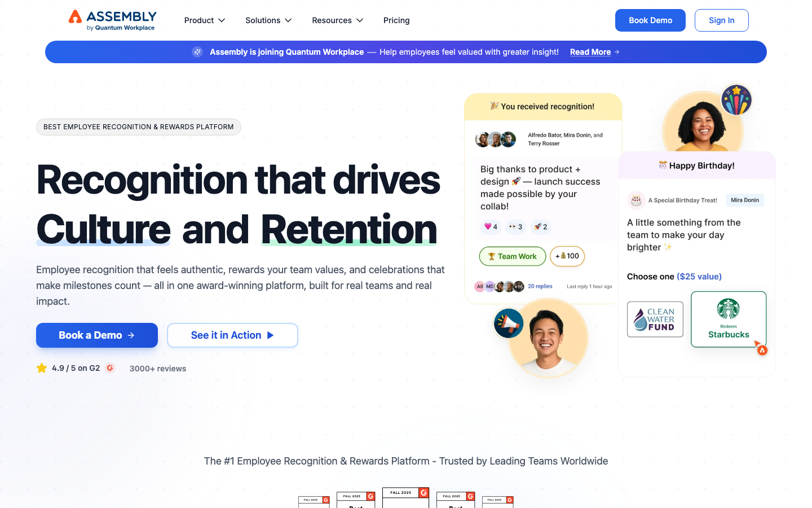Click the "A Special Birthday Treat!" label
The height and width of the screenshot is (508, 812).
[x=683, y=200]
